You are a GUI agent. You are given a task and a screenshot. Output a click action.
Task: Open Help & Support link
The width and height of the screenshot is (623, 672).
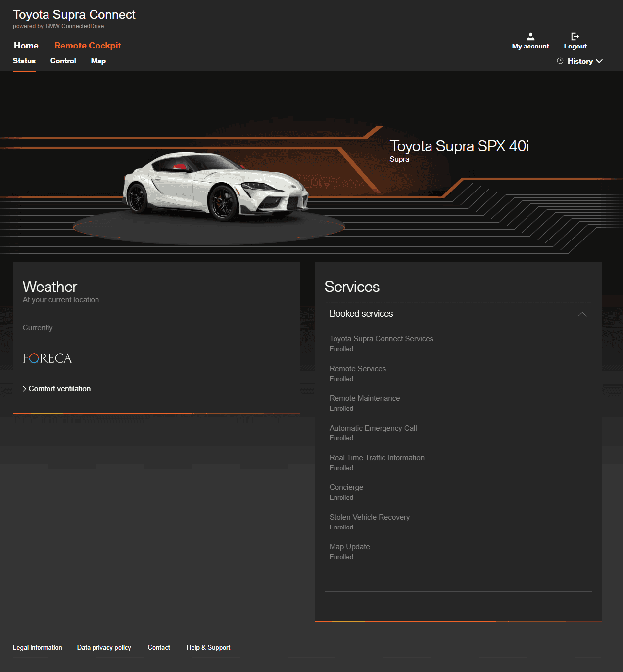coord(208,647)
